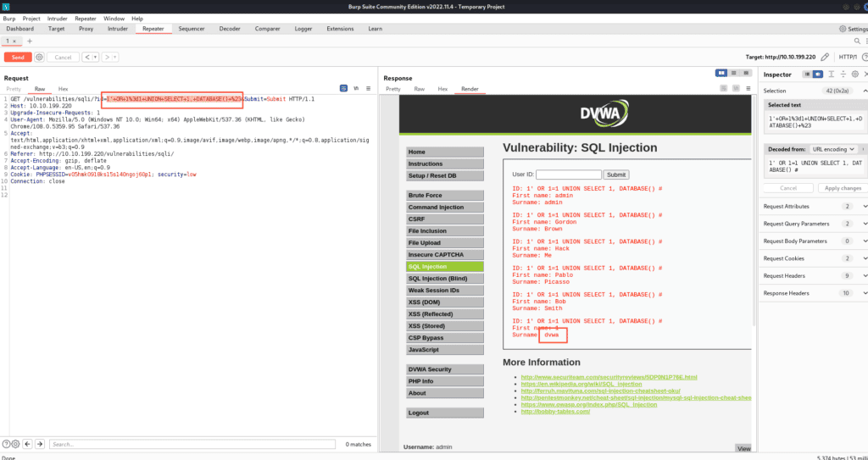The height and width of the screenshot is (460, 868).
Task: Select the Request Hex view tab
Action: pyautogui.click(x=63, y=89)
